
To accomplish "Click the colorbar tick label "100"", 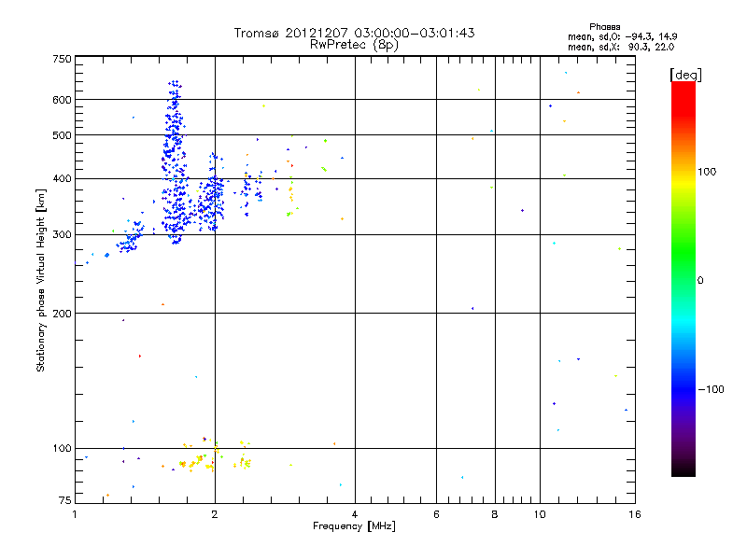I will 707,172.
